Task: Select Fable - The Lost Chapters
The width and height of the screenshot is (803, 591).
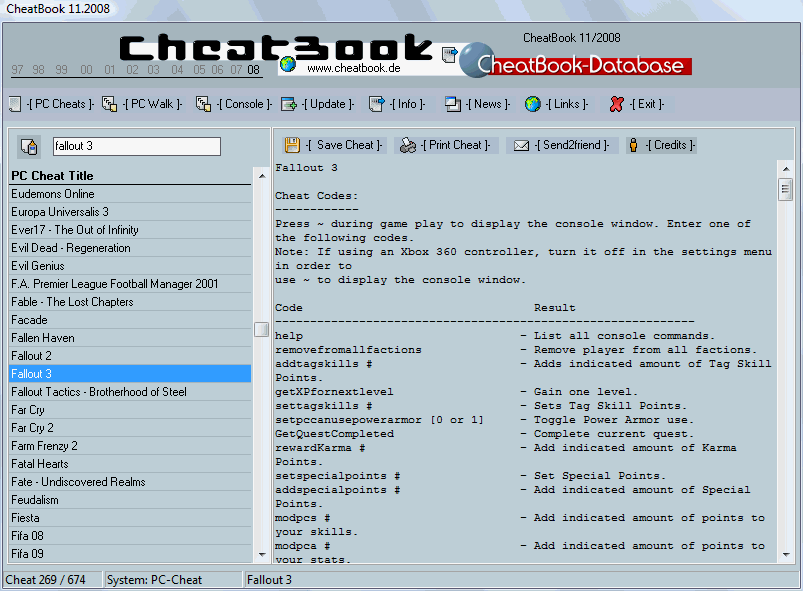Action: tap(130, 302)
